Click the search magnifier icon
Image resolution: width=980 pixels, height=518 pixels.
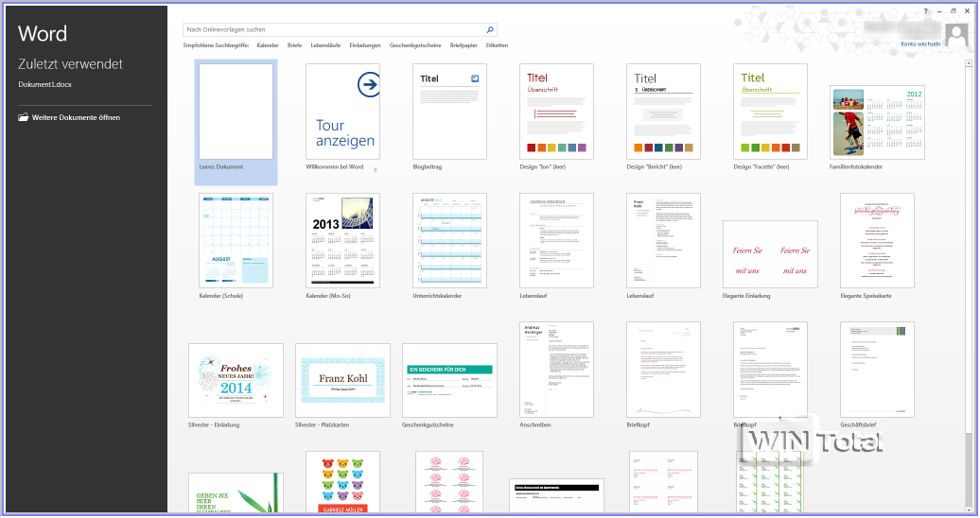tap(490, 29)
